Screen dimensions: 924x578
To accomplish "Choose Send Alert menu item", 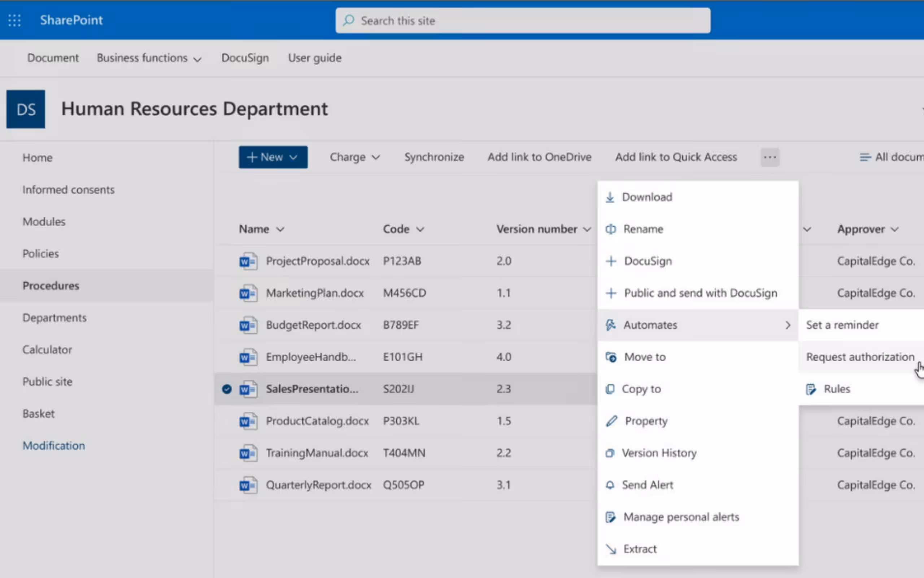I will tap(698, 485).
